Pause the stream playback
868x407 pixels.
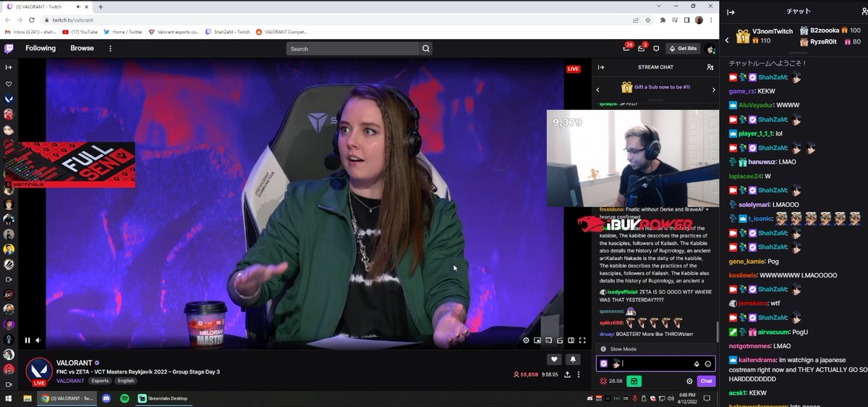click(x=27, y=340)
